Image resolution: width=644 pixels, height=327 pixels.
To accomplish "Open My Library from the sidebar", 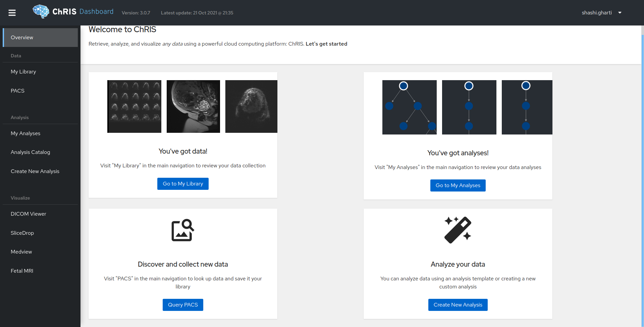I will pyautogui.click(x=23, y=71).
